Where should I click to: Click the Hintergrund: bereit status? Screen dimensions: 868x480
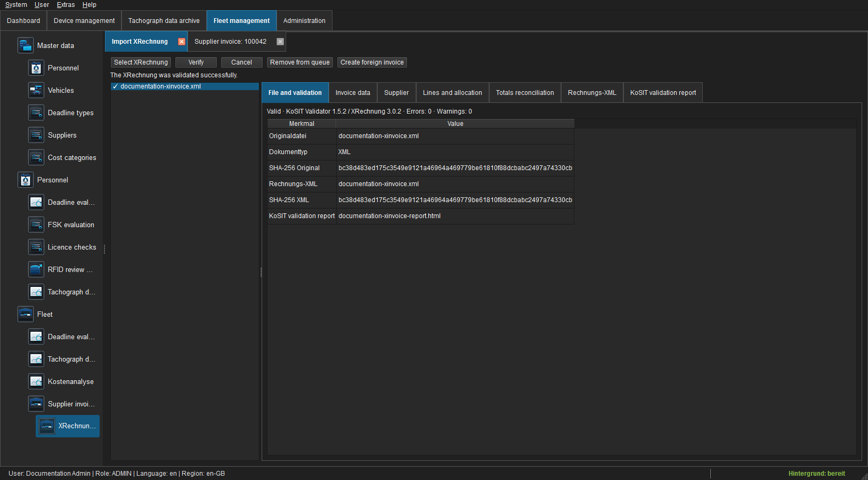pos(816,474)
